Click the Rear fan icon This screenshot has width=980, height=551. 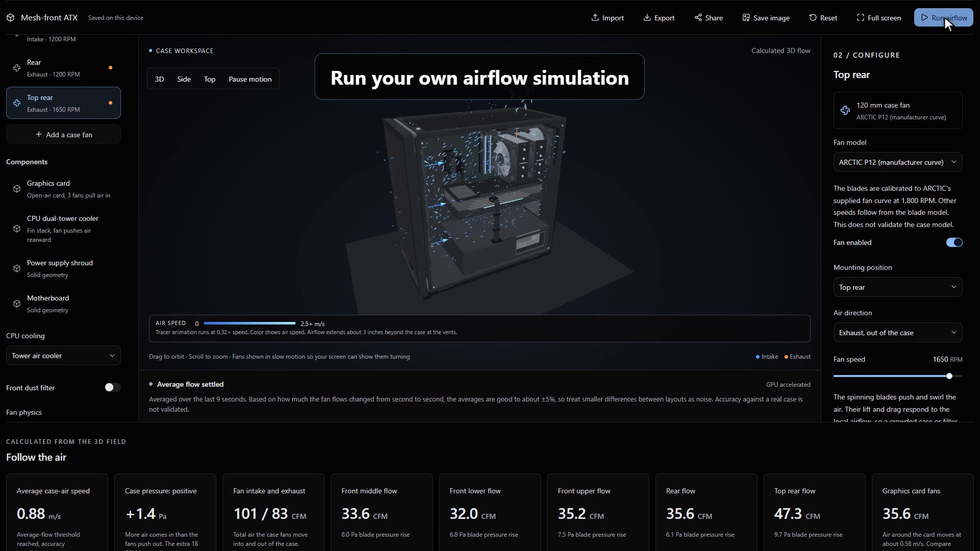(17, 68)
